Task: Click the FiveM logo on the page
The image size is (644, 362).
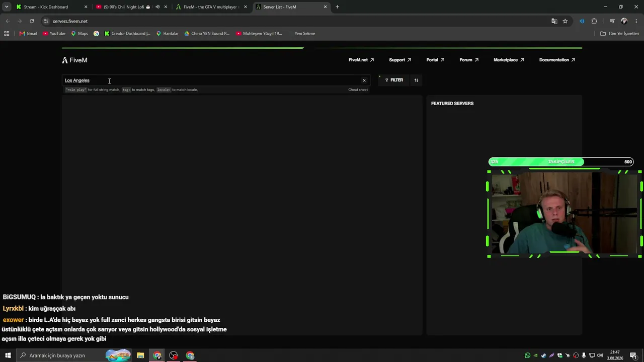Action: click(x=74, y=60)
